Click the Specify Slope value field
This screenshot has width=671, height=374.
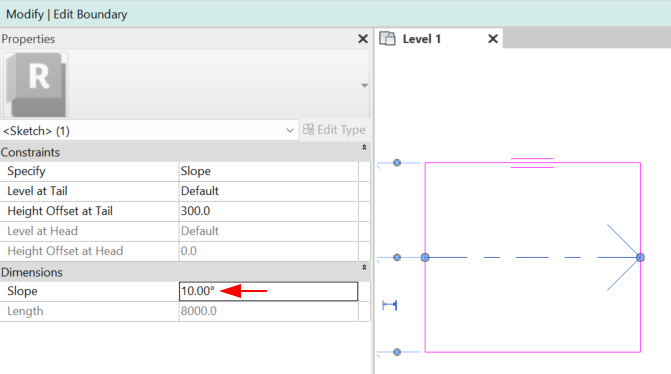[268, 171]
